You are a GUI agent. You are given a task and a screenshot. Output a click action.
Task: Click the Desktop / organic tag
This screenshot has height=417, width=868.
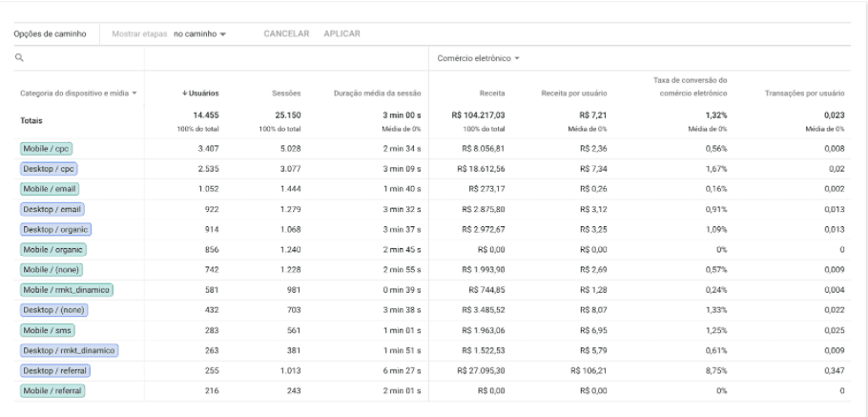coord(55,229)
